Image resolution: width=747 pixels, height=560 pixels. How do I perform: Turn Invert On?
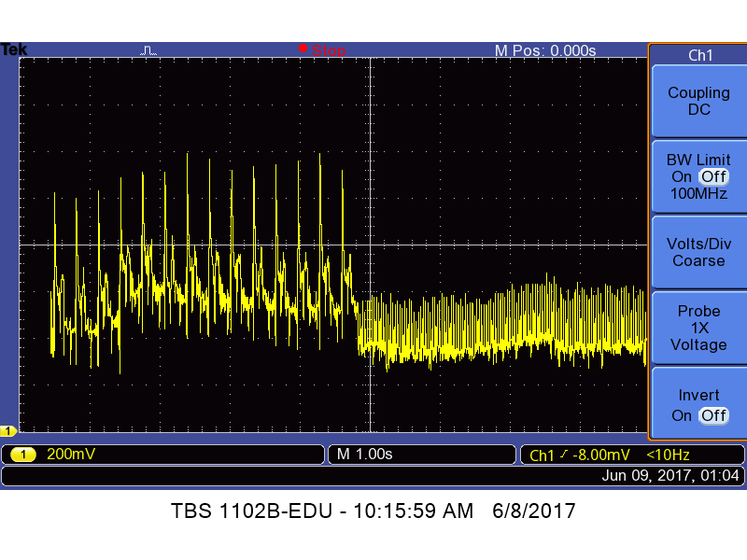(x=682, y=415)
